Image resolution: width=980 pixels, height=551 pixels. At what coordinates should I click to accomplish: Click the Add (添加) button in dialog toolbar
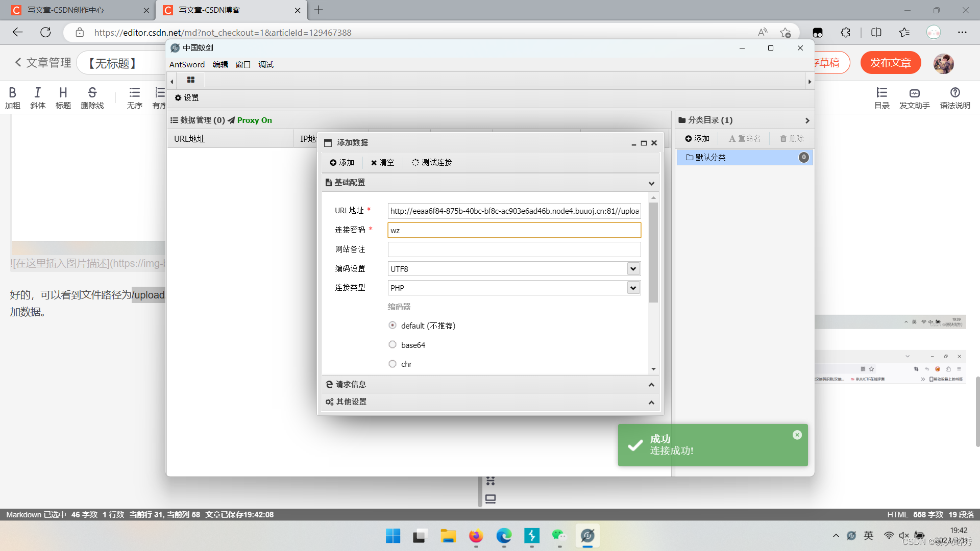(342, 162)
